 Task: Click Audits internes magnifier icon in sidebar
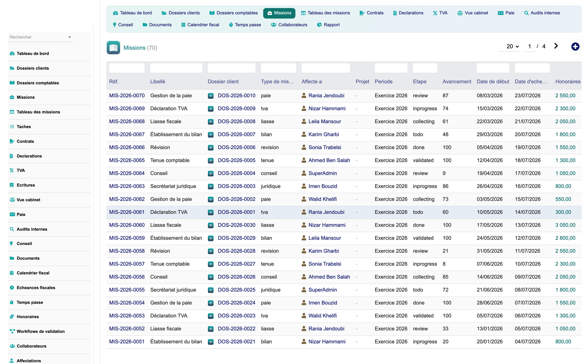[x=12, y=229]
